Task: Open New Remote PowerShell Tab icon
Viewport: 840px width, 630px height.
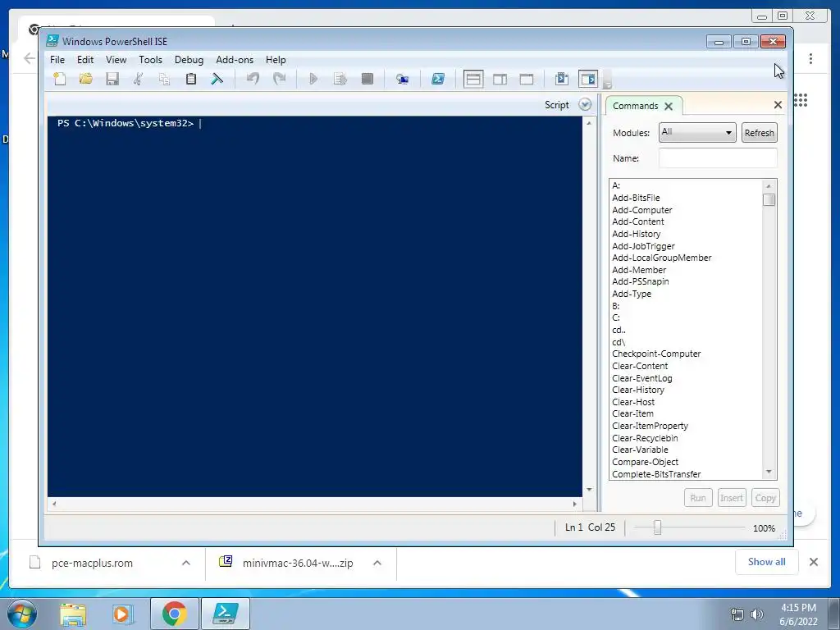Action: [x=402, y=80]
